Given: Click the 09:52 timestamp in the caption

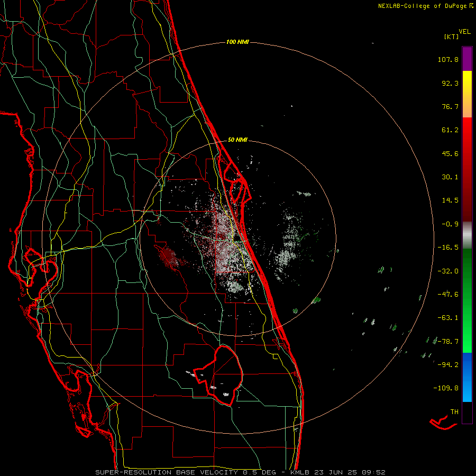Looking at the screenshot, I should click(x=374, y=472).
